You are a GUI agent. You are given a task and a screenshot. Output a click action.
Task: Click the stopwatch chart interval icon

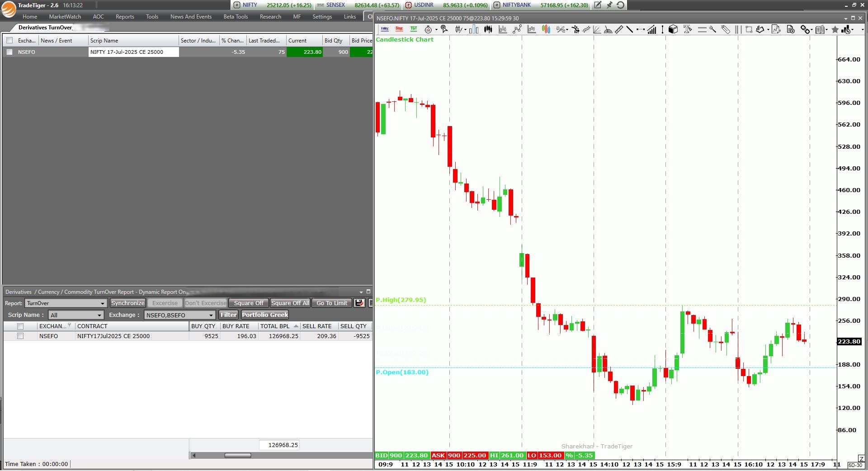pyautogui.click(x=428, y=29)
